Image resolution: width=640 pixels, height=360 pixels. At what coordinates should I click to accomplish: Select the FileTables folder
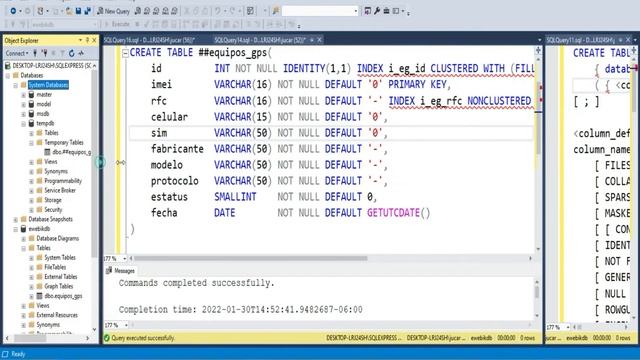(x=55, y=267)
